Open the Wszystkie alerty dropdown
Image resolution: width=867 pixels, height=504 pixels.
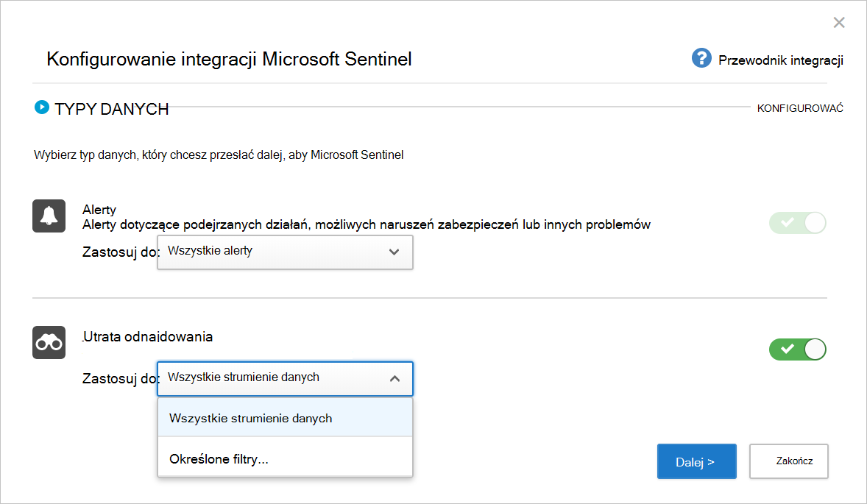285,252
